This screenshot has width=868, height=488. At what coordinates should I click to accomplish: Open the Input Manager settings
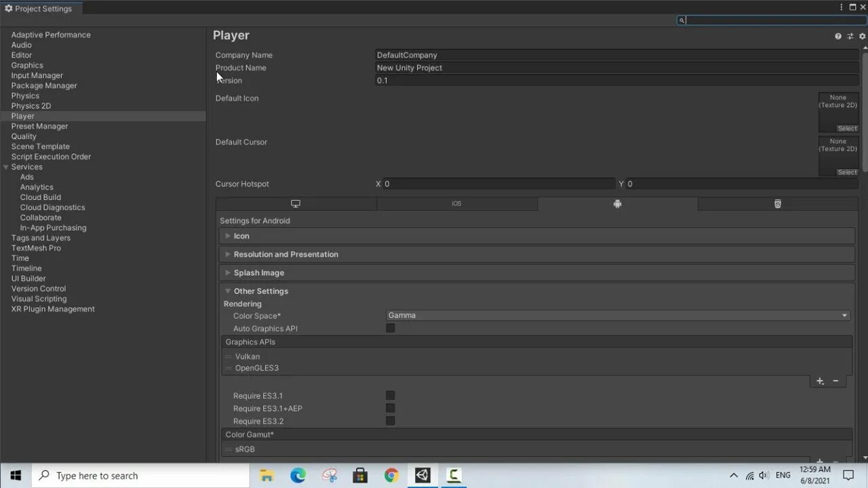[37, 75]
